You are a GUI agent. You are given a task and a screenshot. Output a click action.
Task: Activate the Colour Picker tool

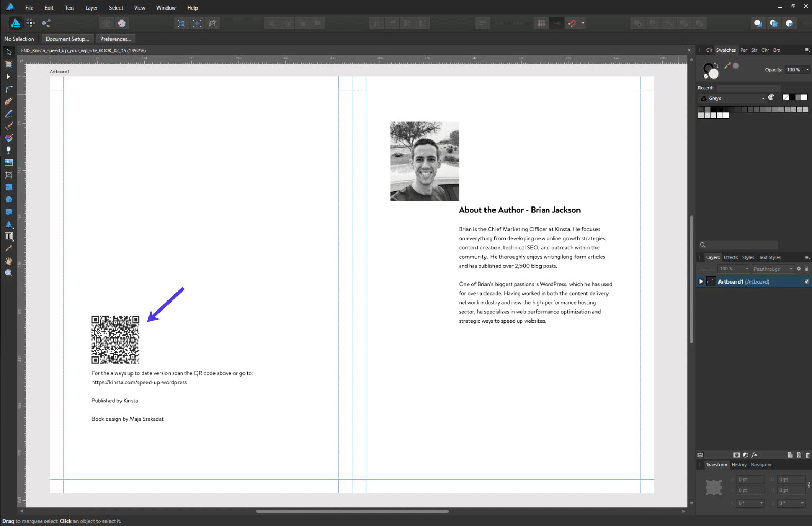click(8, 248)
